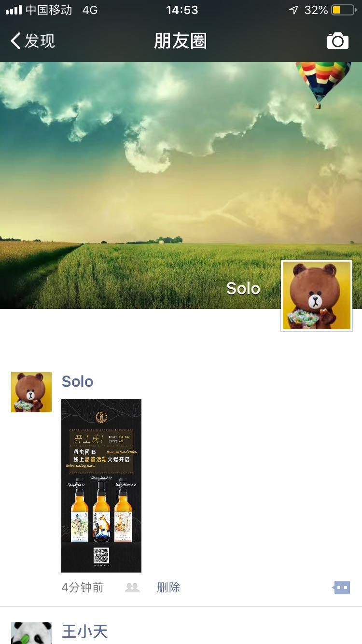Delete the post via 删除 link
362x644 pixels.
pyautogui.click(x=168, y=588)
